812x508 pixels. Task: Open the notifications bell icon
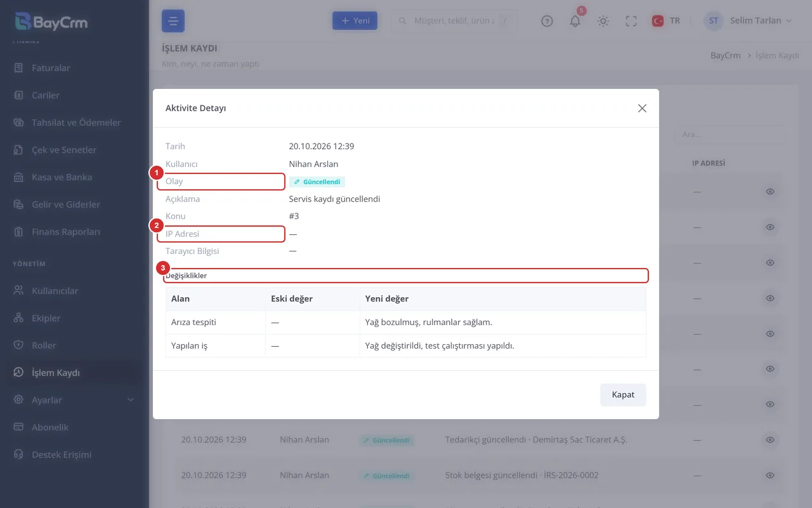pos(575,21)
